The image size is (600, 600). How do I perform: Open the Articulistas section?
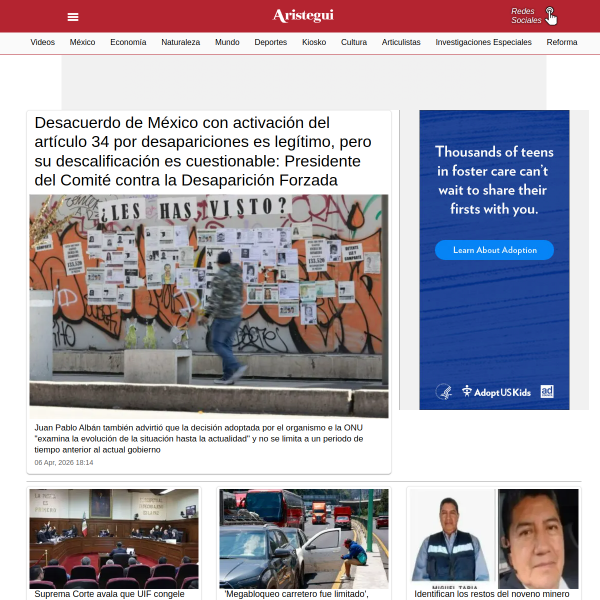coord(401,42)
